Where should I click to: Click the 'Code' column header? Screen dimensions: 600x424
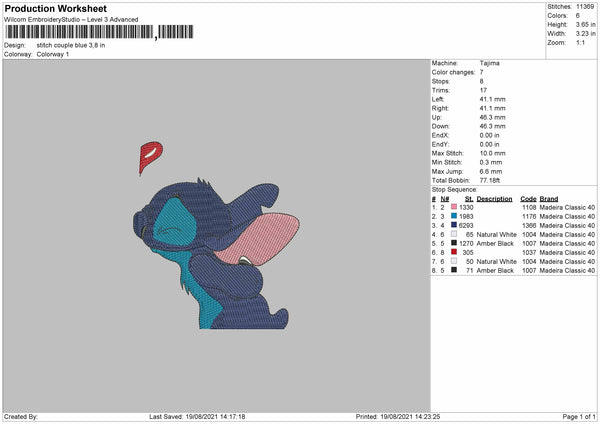(x=528, y=199)
